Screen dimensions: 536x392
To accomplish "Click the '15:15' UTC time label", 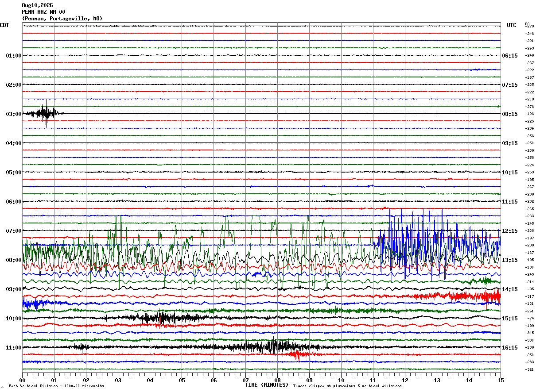I will [x=509, y=319].
